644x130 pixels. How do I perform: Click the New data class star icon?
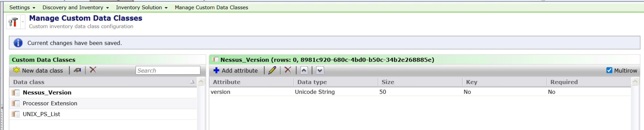click(16, 70)
